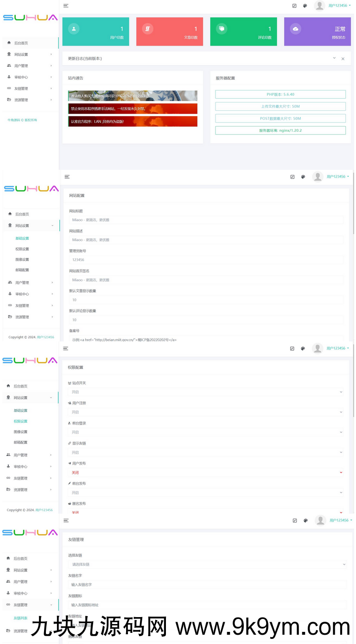
Task: Open the 用户注册 dropdown
Action: [207, 412]
